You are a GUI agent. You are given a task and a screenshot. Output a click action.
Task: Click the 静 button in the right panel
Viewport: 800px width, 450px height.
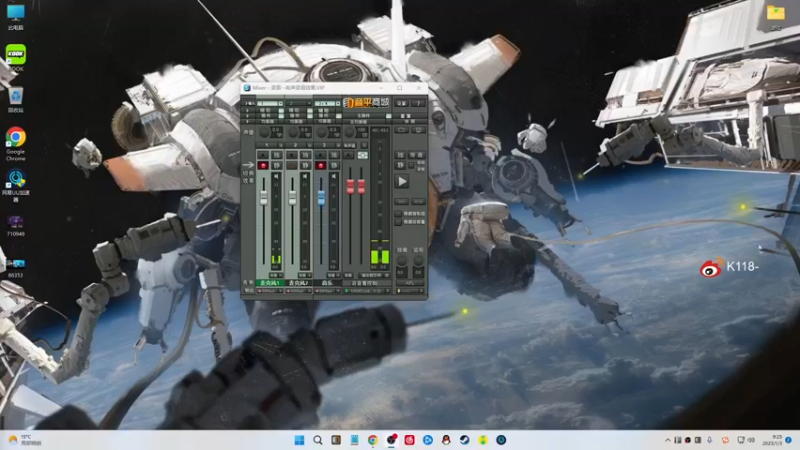[x=400, y=165]
